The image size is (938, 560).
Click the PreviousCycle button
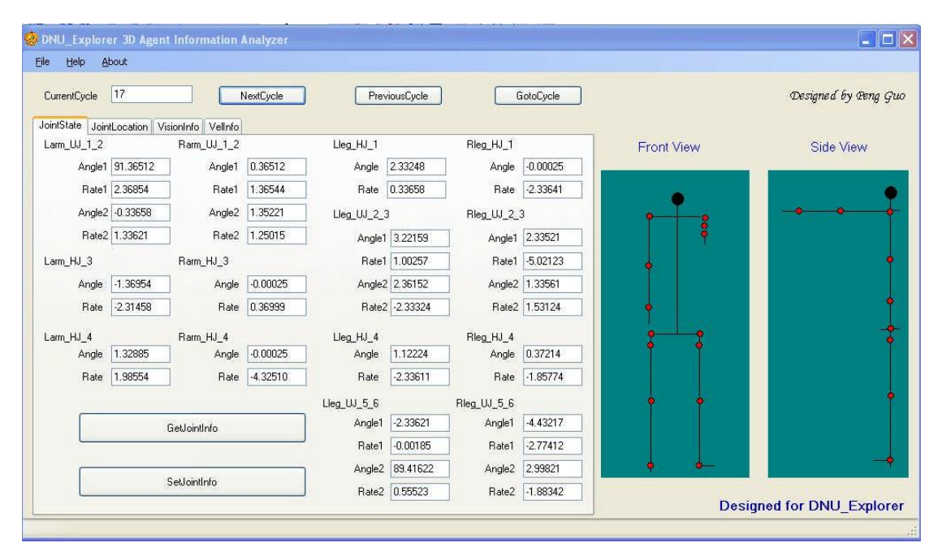(x=399, y=96)
